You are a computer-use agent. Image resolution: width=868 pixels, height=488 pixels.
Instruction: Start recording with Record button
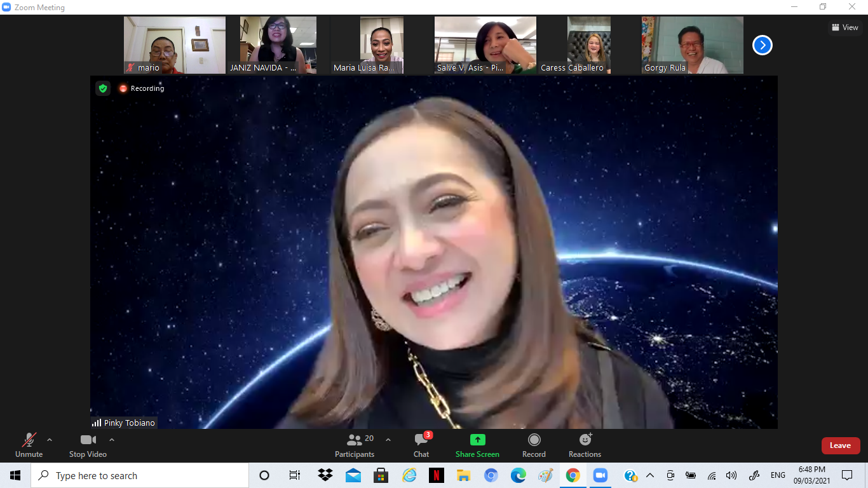534,445
